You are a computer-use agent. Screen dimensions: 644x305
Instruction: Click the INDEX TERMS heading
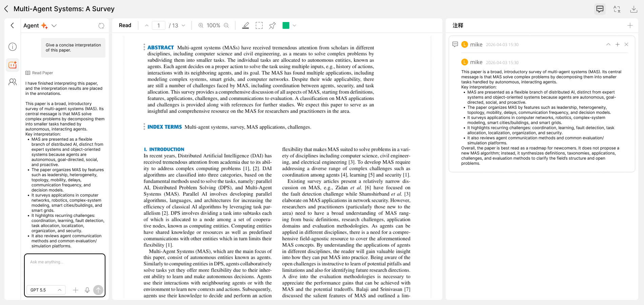coord(165,127)
